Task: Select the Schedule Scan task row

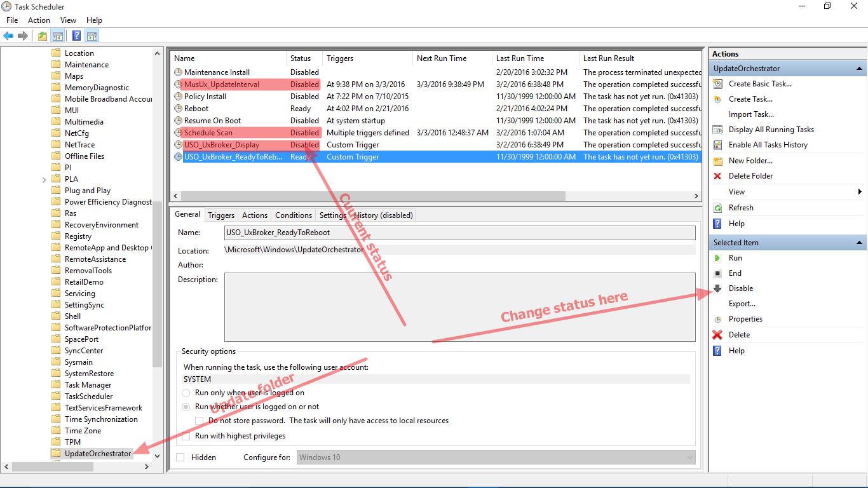Action: tap(436, 133)
